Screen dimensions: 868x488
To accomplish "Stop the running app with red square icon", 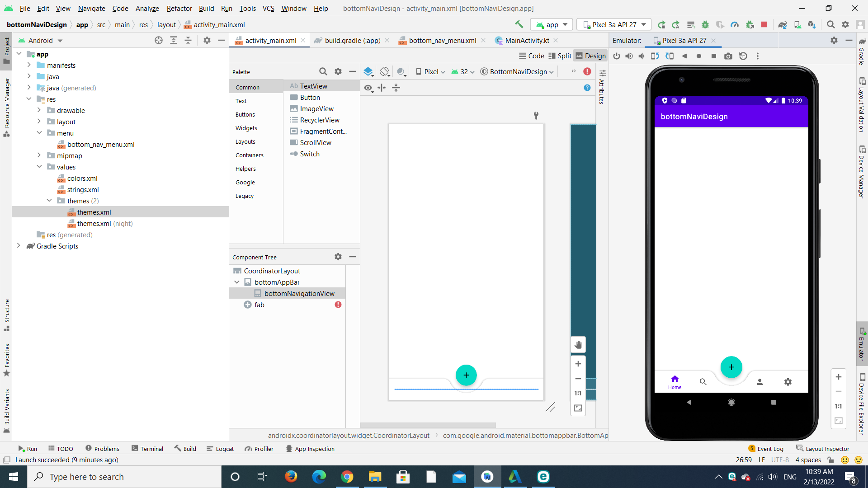I will click(x=764, y=24).
